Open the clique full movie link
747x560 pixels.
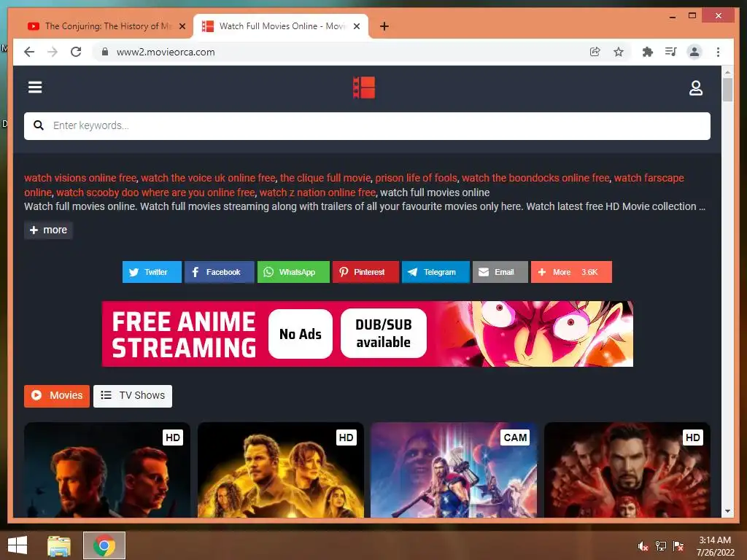tap(325, 178)
